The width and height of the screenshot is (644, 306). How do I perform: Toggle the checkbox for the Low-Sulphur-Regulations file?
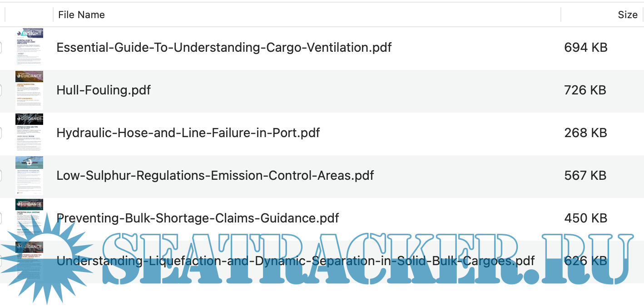pos(1,175)
